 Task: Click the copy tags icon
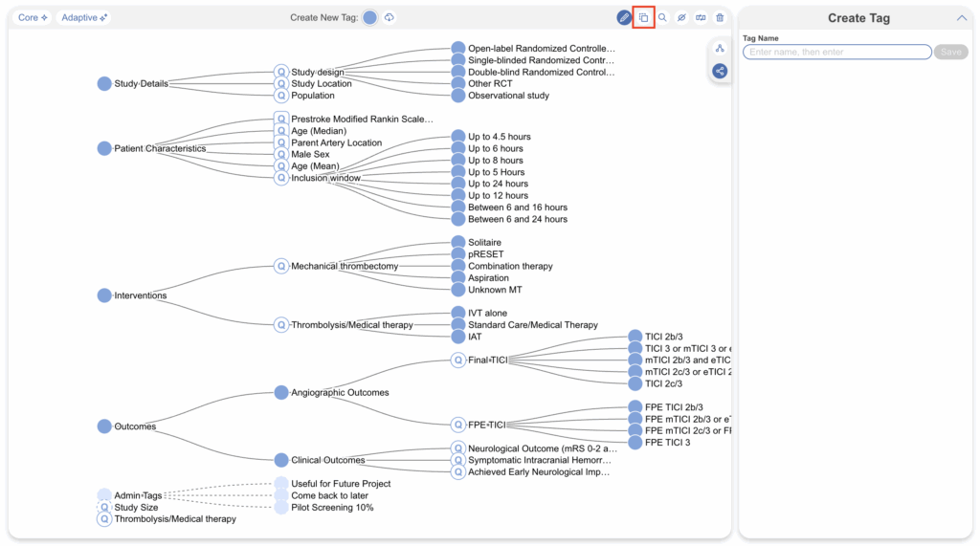[643, 17]
